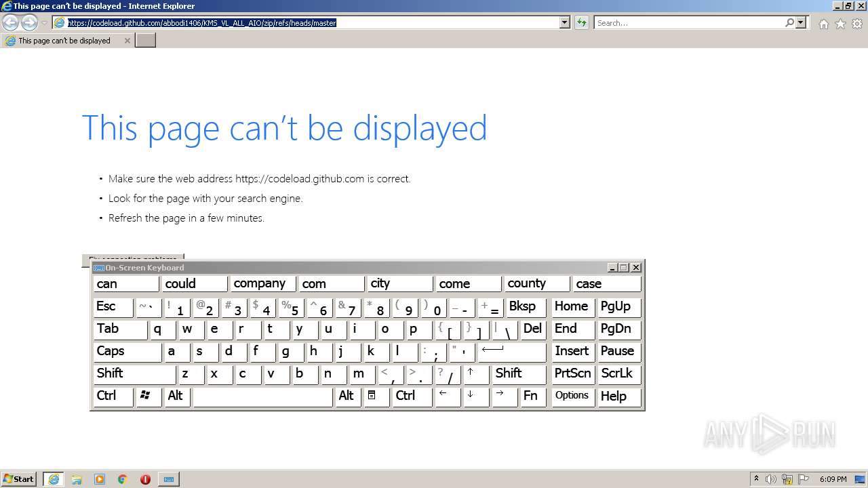The height and width of the screenshot is (488, 868).
Task: Choose the 'case' word prediction
Action: click(606, 283)
